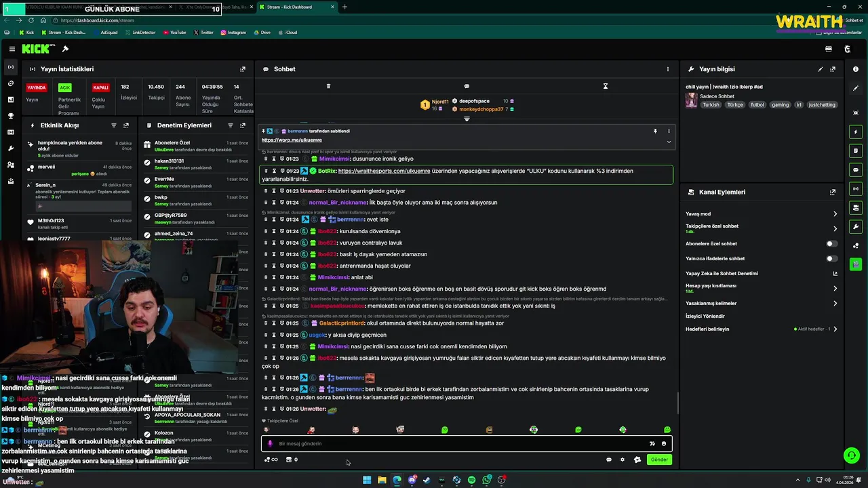Open the worp.me/ulkuemre pinned link
This screenshot has height=488, width=868.
(x=292, y=140)
